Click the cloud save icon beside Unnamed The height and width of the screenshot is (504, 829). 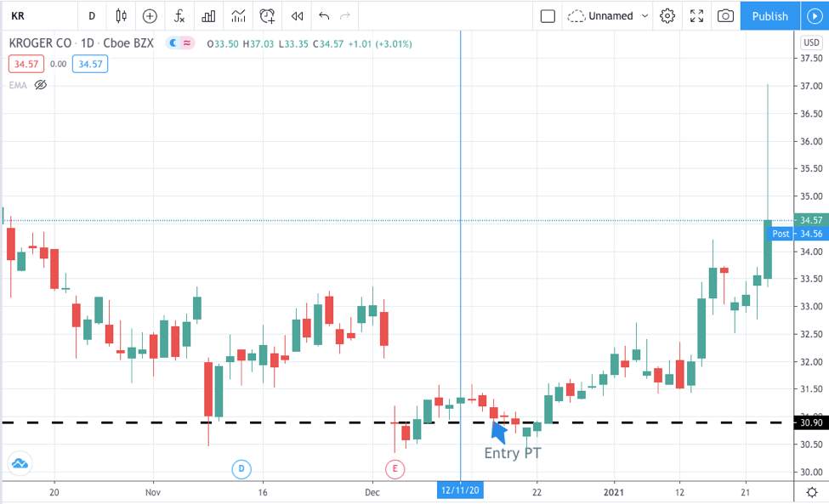click(576, 16)
